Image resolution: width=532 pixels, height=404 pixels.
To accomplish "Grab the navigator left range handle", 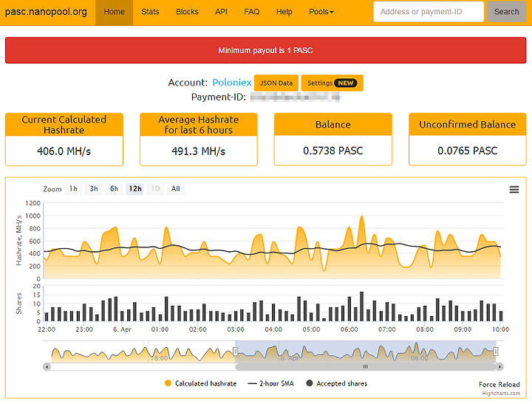I will pos(236,352).
